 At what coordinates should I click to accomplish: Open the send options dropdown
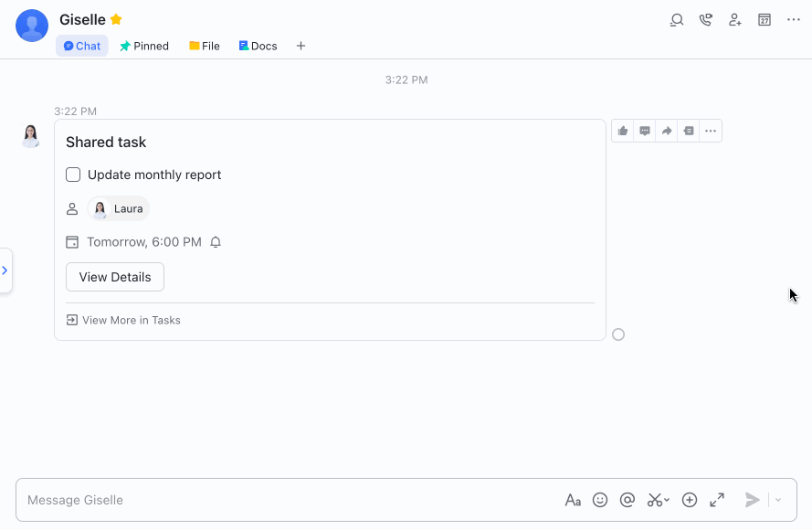[x=775, y=500]
